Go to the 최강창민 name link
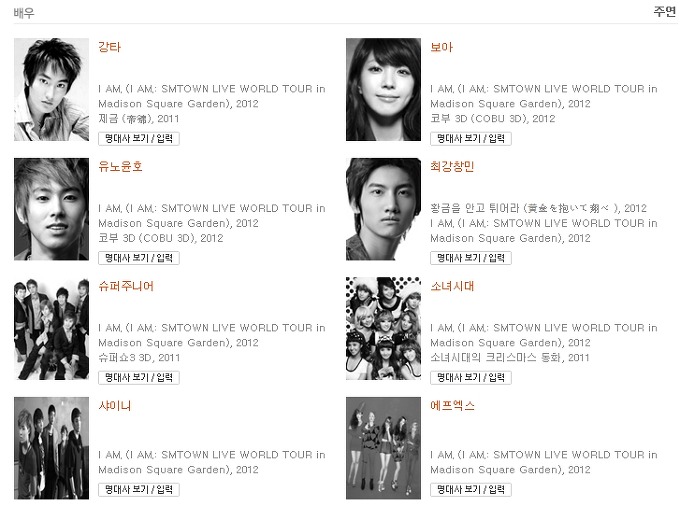Screen dimensions: 680x520 click(x=452, y=167)
